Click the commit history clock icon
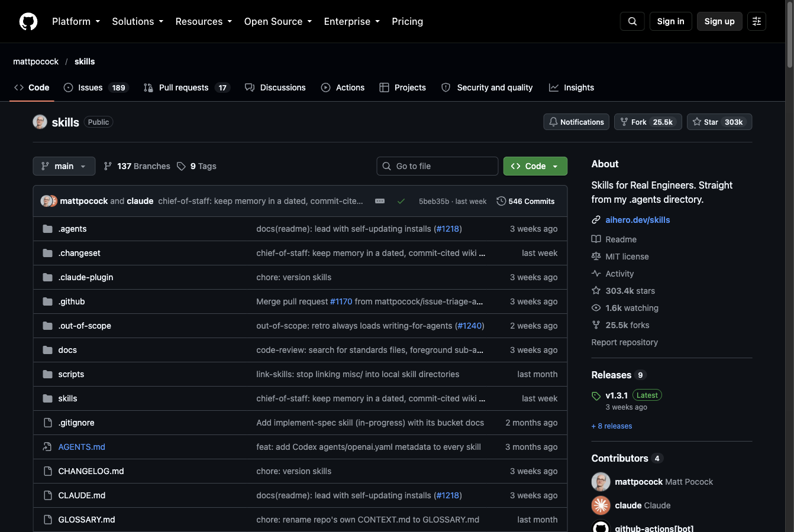Screen dimensions: 794x532 [x=501, y=201]
